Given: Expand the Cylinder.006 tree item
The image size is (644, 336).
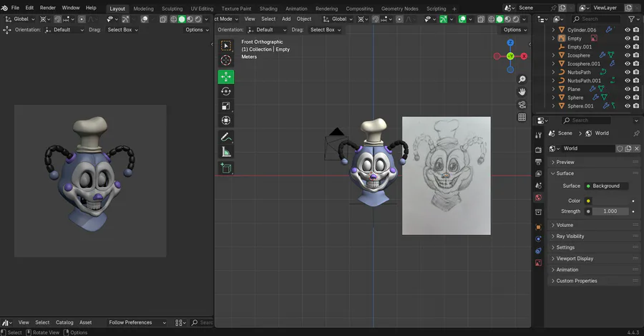Looking at the screenshot, I should [553, 30].
